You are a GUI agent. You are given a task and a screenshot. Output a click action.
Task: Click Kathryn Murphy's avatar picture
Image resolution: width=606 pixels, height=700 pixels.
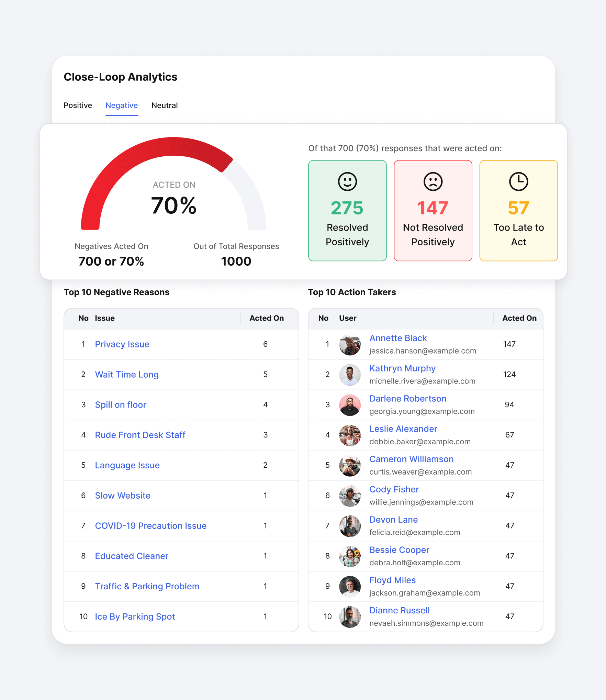(350, 375)
